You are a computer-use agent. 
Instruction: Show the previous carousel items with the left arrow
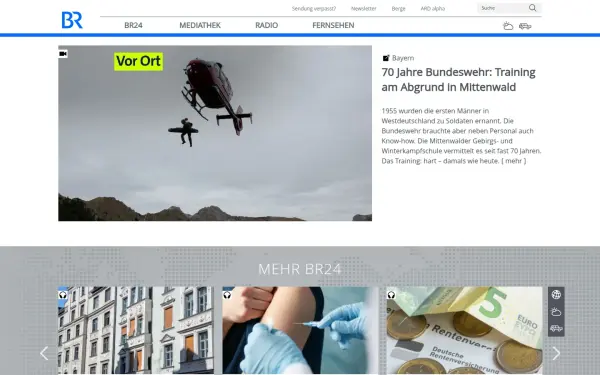44,353
